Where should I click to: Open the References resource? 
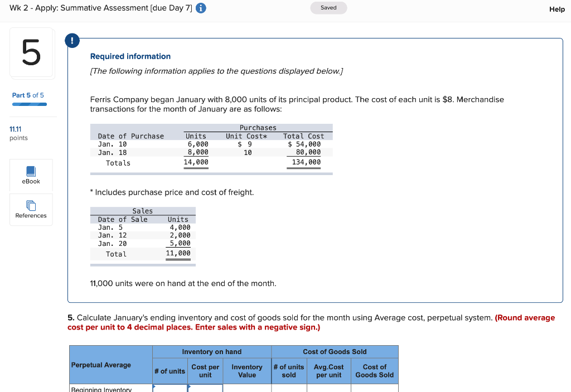pos(31,210)
